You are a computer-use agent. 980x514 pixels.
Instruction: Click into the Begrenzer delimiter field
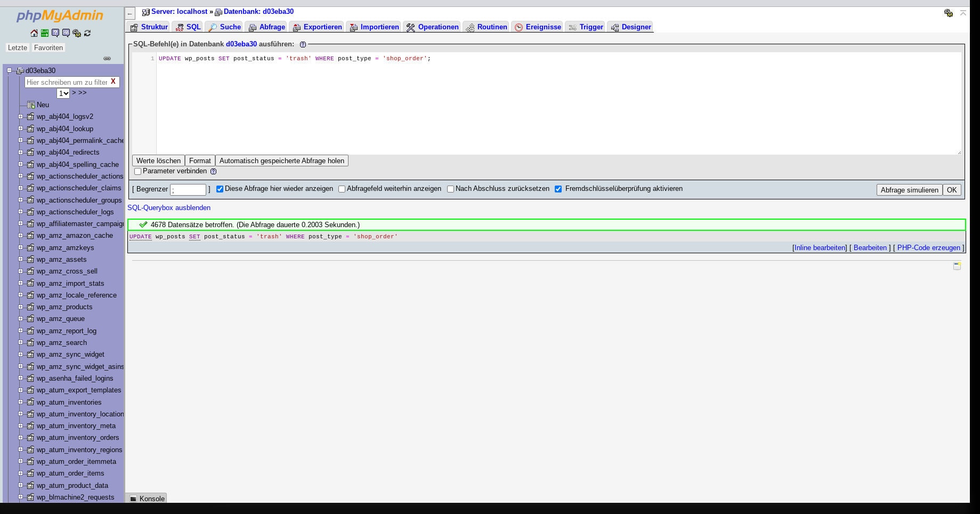[x=188, y=189]
